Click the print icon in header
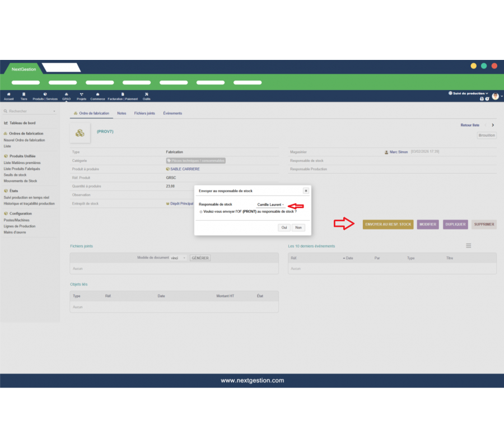504x448 pixels. coord(481,99)
